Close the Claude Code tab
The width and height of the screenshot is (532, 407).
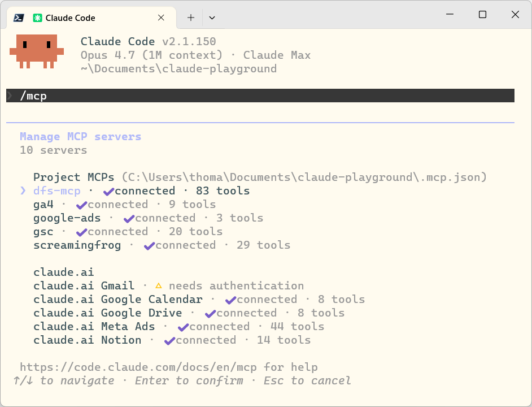(161, 18)
